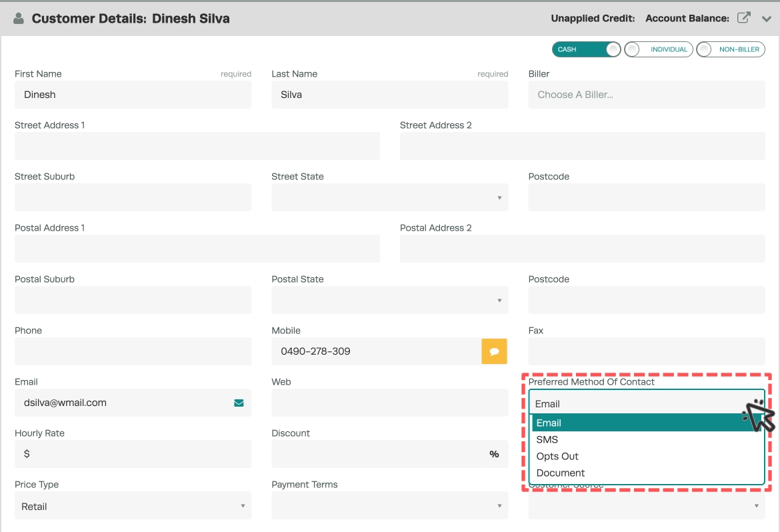
Task: Collapse the Customer Details panel chevron
Action: click(x=767, y=19)
